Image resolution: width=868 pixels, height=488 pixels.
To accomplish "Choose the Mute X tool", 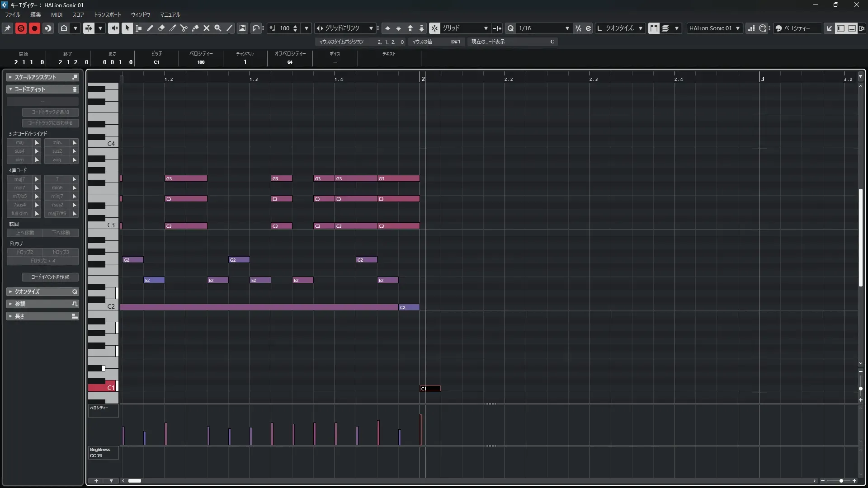I will 207,28.
